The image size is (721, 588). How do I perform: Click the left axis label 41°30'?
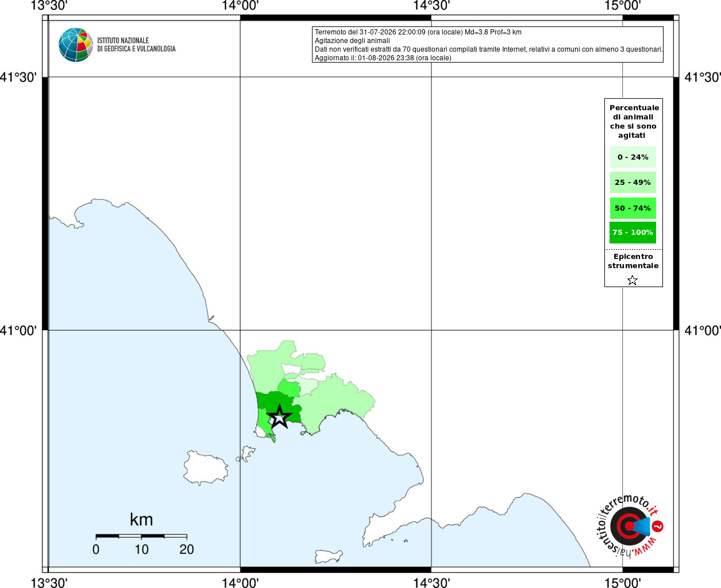pyautogui.click(x=18, y=78)
